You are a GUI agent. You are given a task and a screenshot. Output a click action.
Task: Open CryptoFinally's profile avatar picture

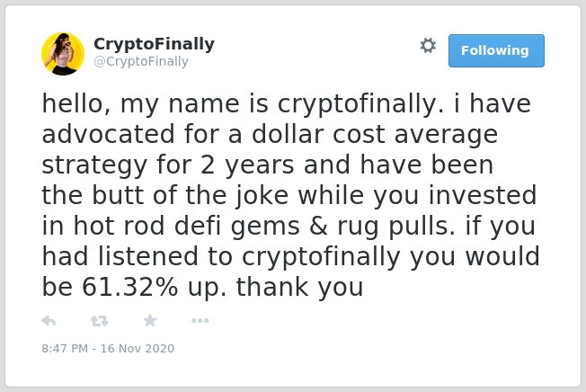pos(63,54)
